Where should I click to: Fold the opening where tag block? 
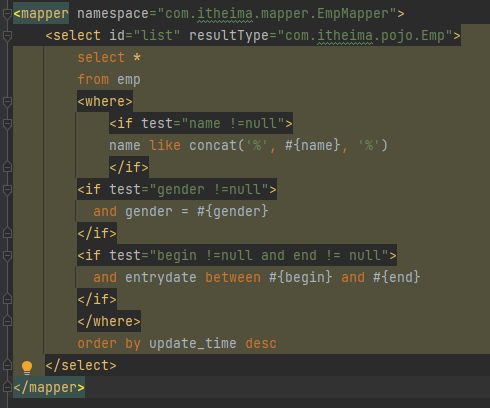pos(7,102)
